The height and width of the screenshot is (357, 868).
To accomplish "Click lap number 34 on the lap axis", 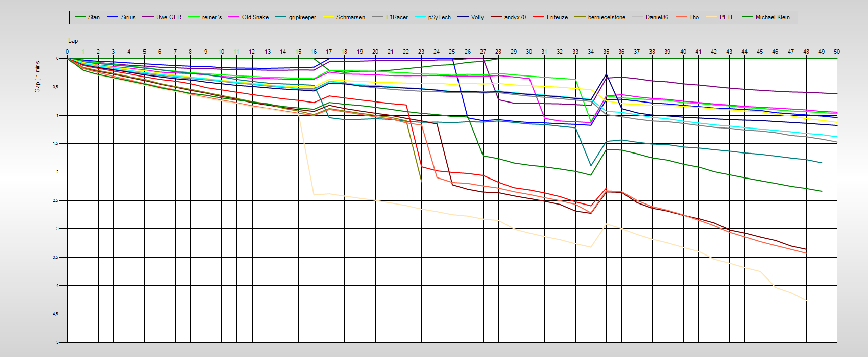I will pyautogui.click(x=591, y=52).
